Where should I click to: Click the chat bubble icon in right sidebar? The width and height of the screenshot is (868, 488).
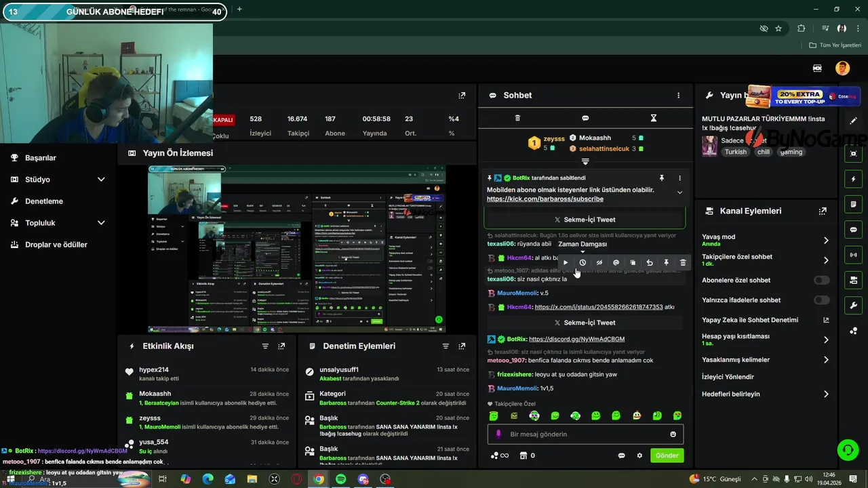click(x=854, y=230)
